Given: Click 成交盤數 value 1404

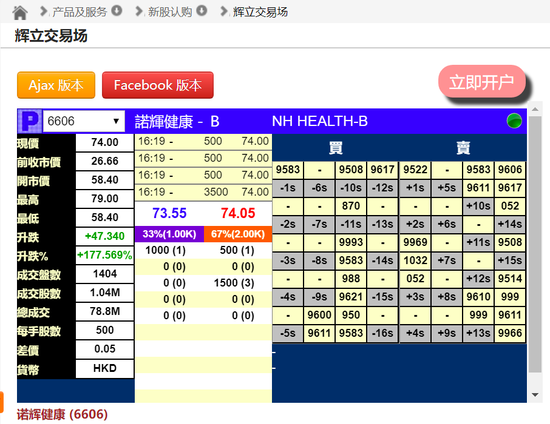Looking at the screenshot, I should click(105, 274).
